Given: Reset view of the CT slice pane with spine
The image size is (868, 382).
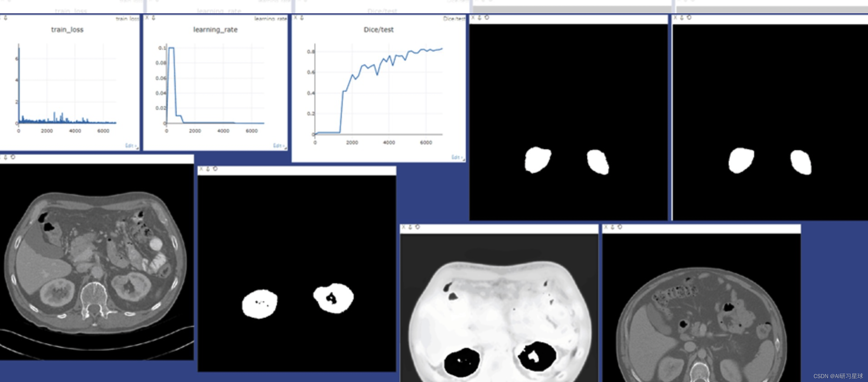Looking at the screenshot, I should pyautogui.click(x=13, y=157).
